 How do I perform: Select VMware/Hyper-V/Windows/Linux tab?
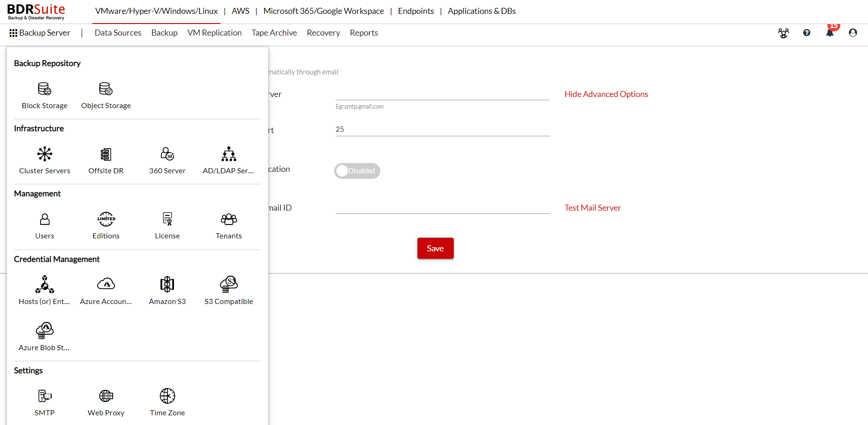156,11
